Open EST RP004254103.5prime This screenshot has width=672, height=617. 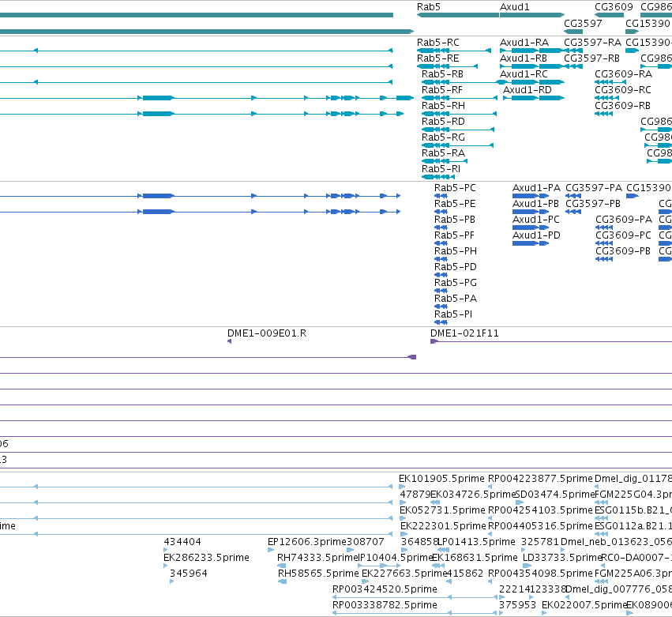[540, 510]
